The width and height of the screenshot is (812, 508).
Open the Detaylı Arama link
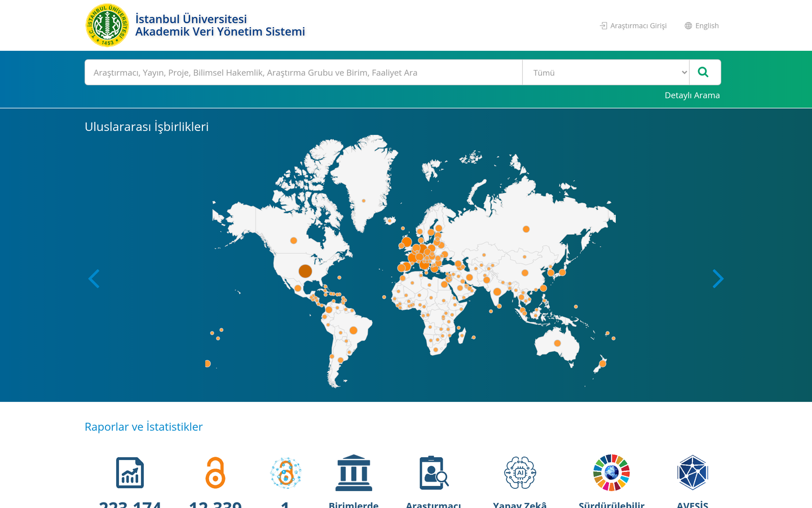692,95
